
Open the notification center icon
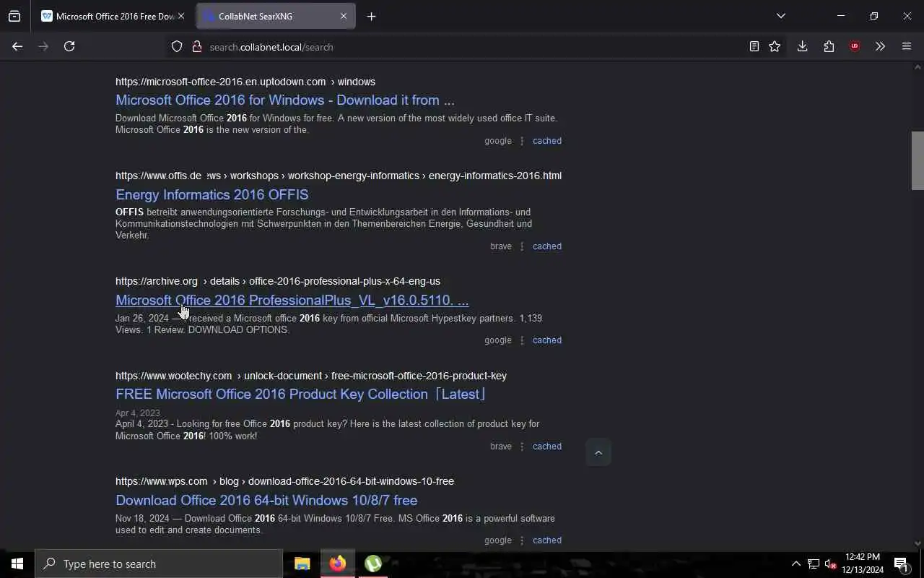902,564
